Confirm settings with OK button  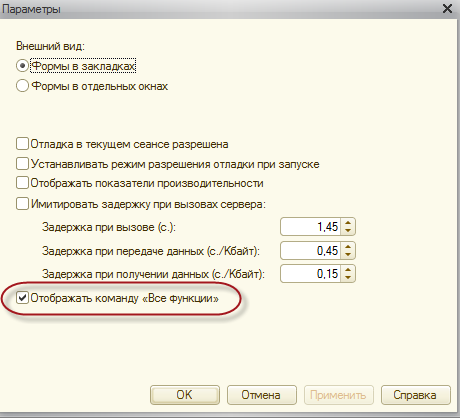pyautogui.click(x=185, y=395)
